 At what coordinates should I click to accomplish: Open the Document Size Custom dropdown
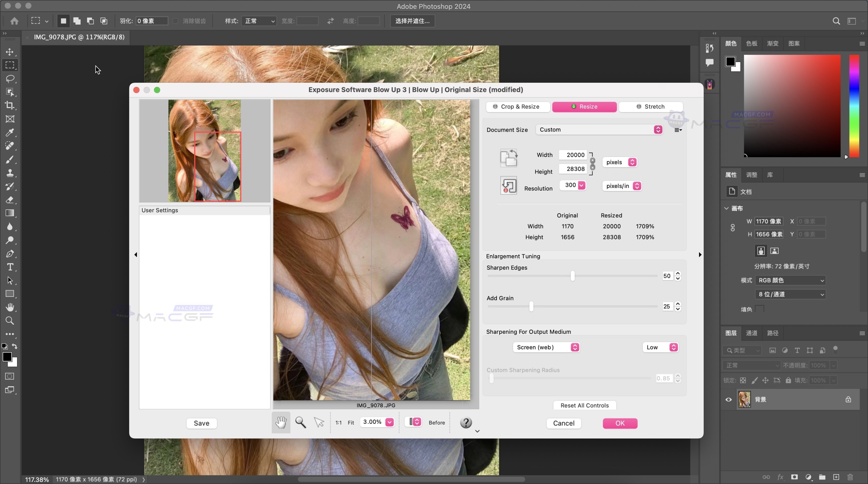coord(599,130)
